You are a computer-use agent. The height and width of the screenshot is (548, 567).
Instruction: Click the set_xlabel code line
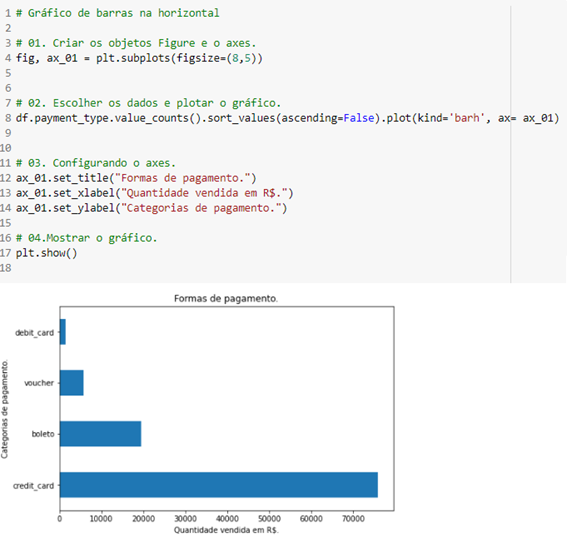point(154,193)
